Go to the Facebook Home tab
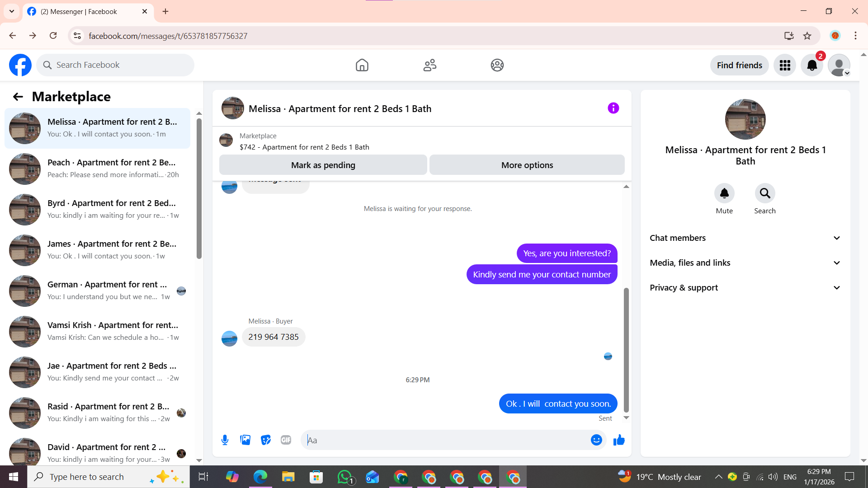This screenshot has height=488, width=868. [362, 65]
